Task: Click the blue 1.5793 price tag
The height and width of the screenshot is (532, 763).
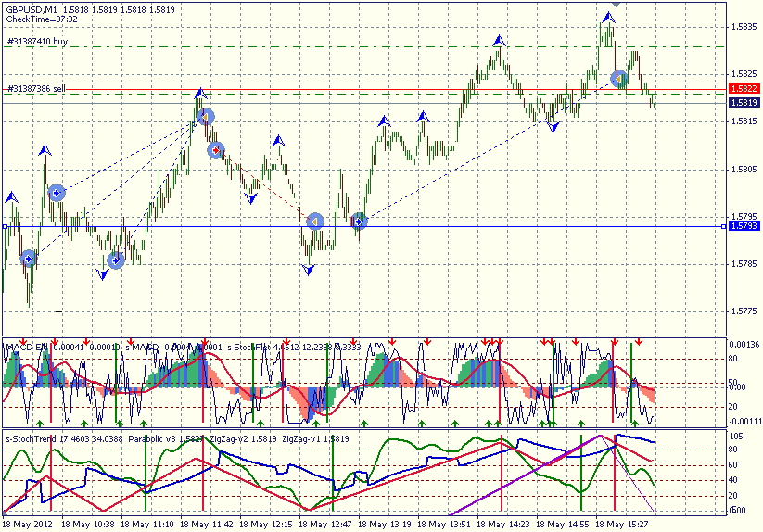Action: pos(743,226)
